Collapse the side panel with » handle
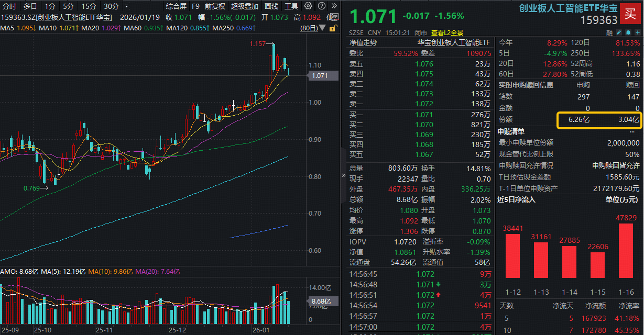This screenshot has height=335, width=644. click(x=344, y=175)
